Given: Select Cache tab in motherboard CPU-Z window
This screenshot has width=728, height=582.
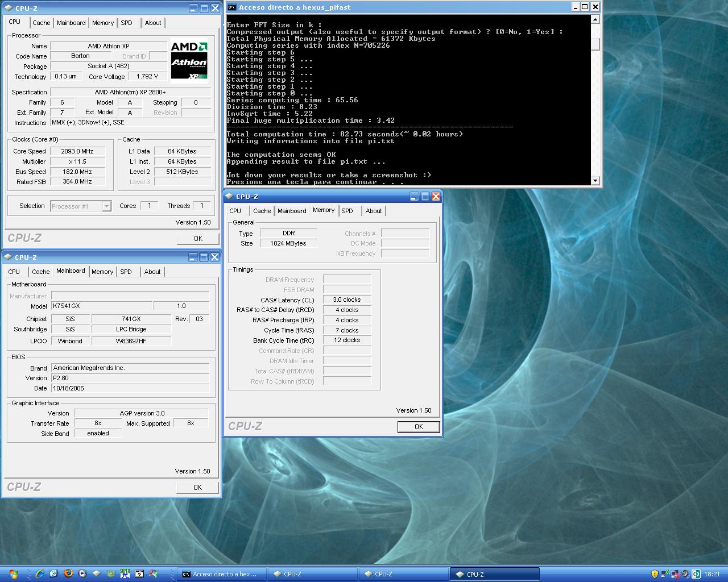Looking at the screenshot, I should click(x=40, y=272).
